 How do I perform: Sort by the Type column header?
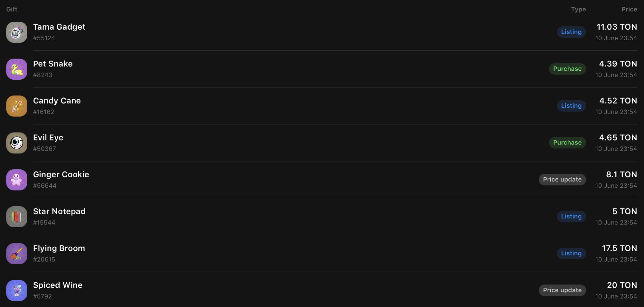578,9
